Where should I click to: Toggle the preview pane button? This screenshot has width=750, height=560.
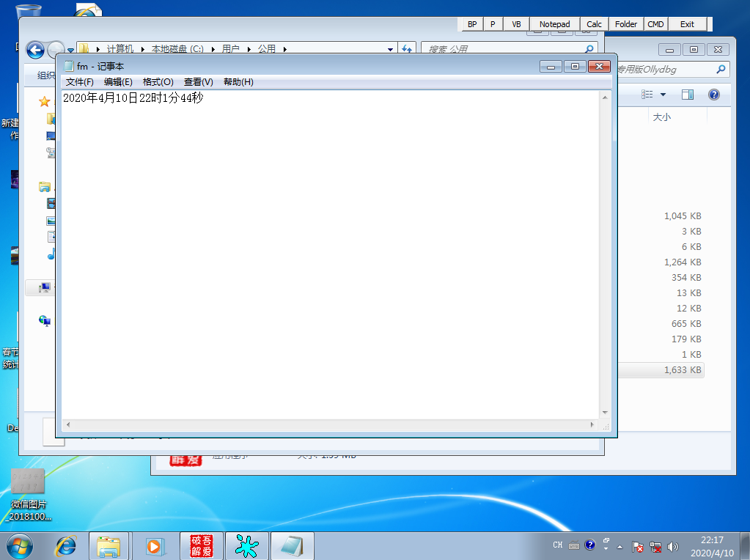tap(688, 95)
